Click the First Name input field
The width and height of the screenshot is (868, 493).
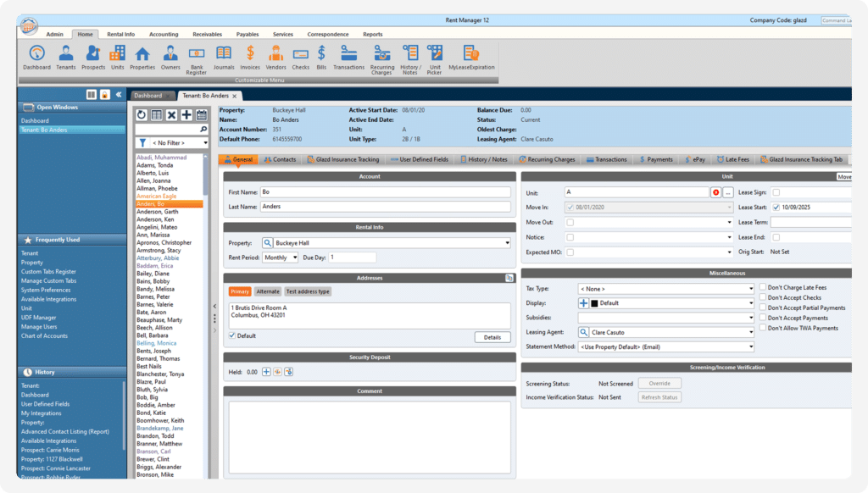tap(386, 192)
